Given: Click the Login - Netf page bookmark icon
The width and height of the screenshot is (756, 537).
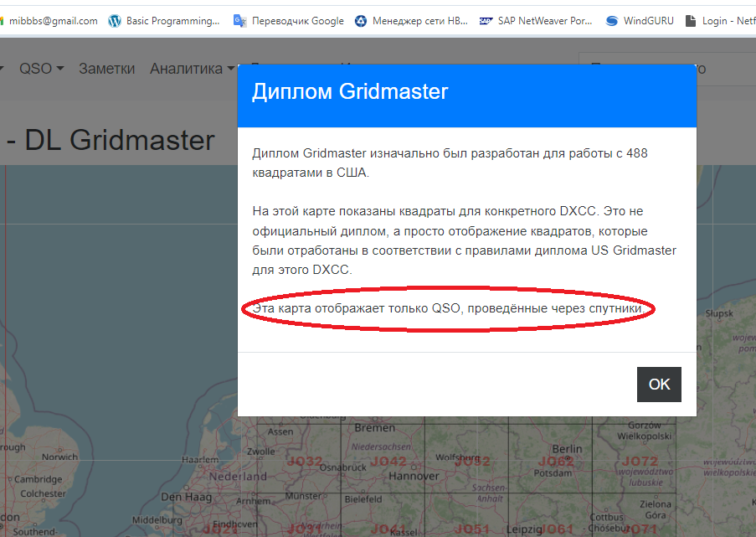Looking at the screenshot, I should 691,21.
